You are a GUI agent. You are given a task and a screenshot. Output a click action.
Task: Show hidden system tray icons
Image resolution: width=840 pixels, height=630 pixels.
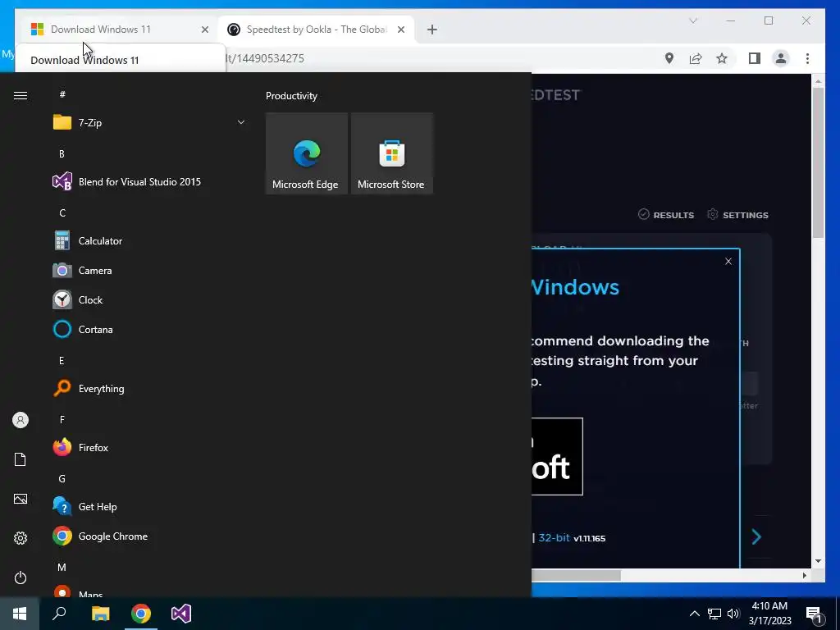pos(694,614)
